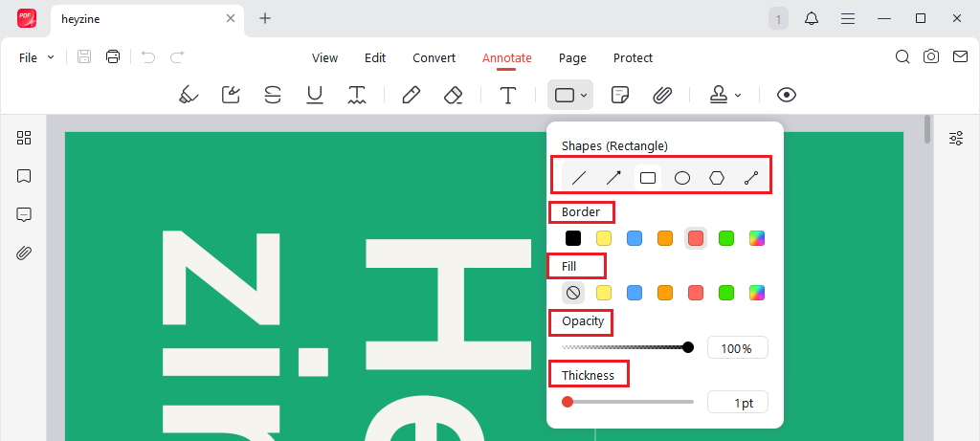Screen dimensions: 980x441
Task: Select the Rectangle shapes toolbar button
Action: [x=565, y=95]
